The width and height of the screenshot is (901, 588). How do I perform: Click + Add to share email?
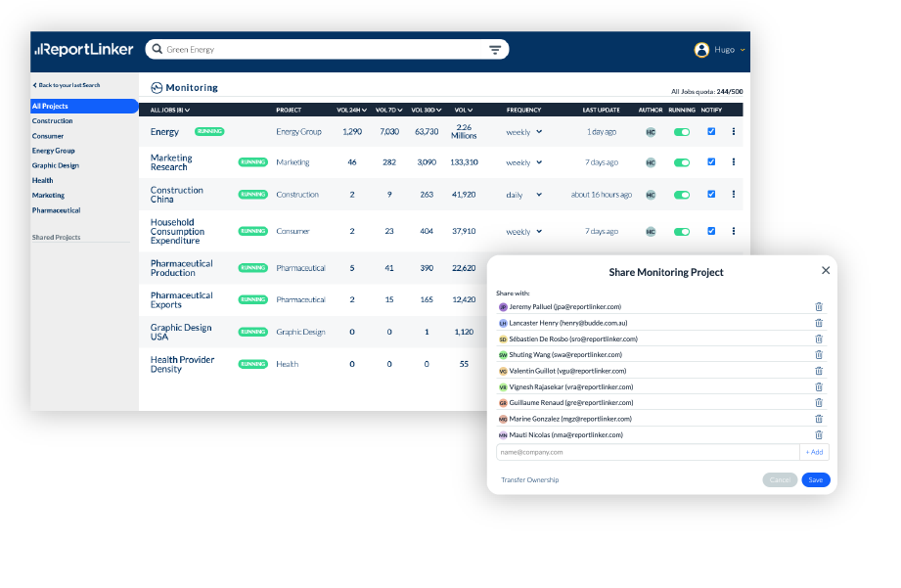[x=814, y=452]
